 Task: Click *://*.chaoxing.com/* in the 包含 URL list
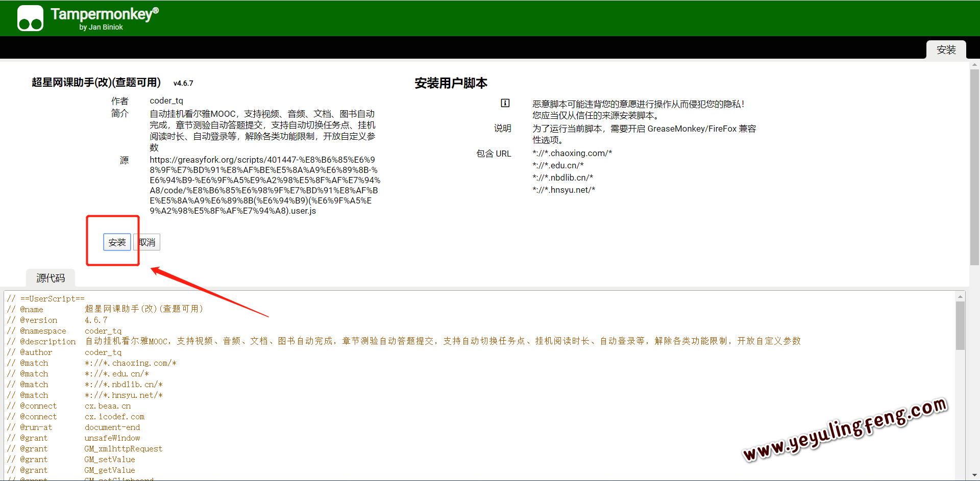(x=572, y=153)
